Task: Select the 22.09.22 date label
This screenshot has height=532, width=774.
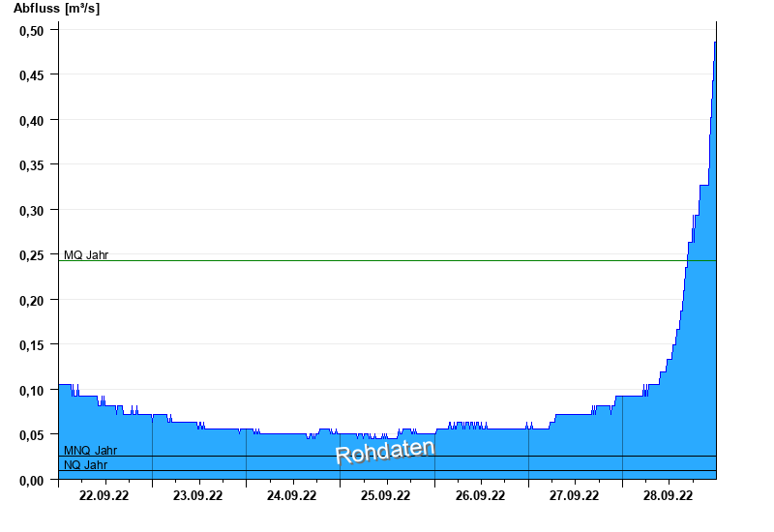Action: [x=104, y=495]
